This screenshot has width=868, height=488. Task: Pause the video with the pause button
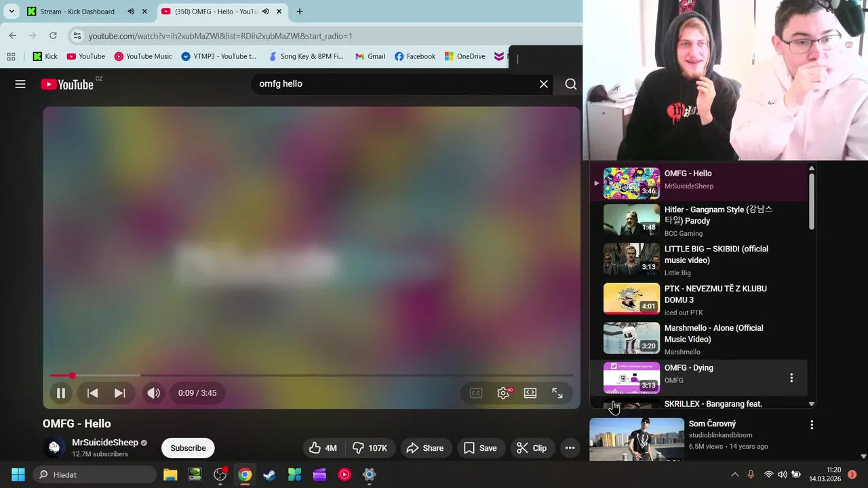[60, 393]
